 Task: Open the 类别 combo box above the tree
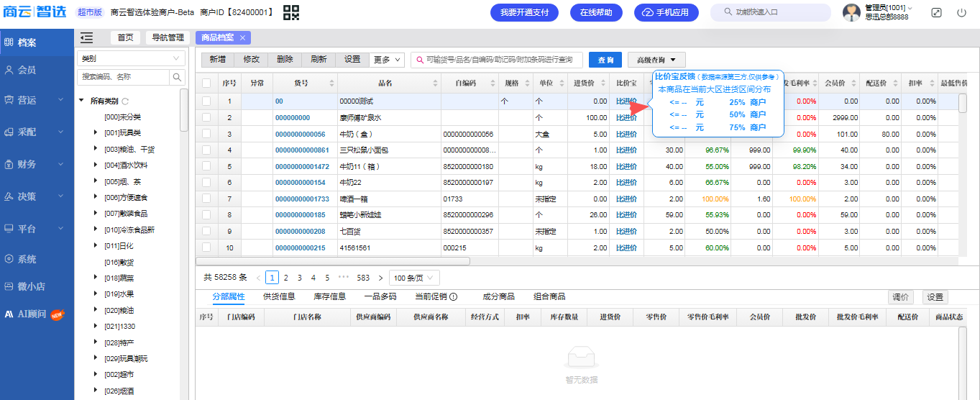131,58
